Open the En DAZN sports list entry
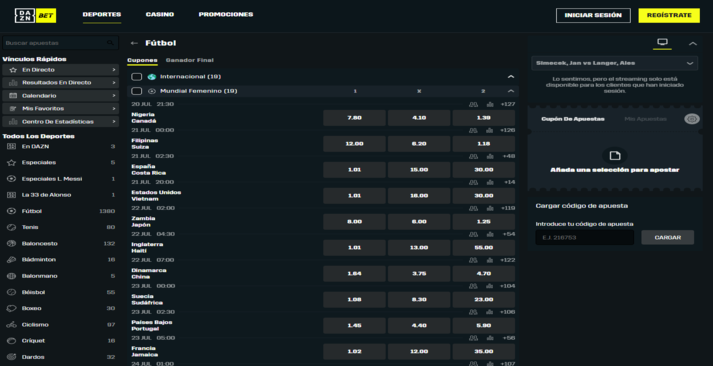Screen dimensions: 713x366 [60, 146]
